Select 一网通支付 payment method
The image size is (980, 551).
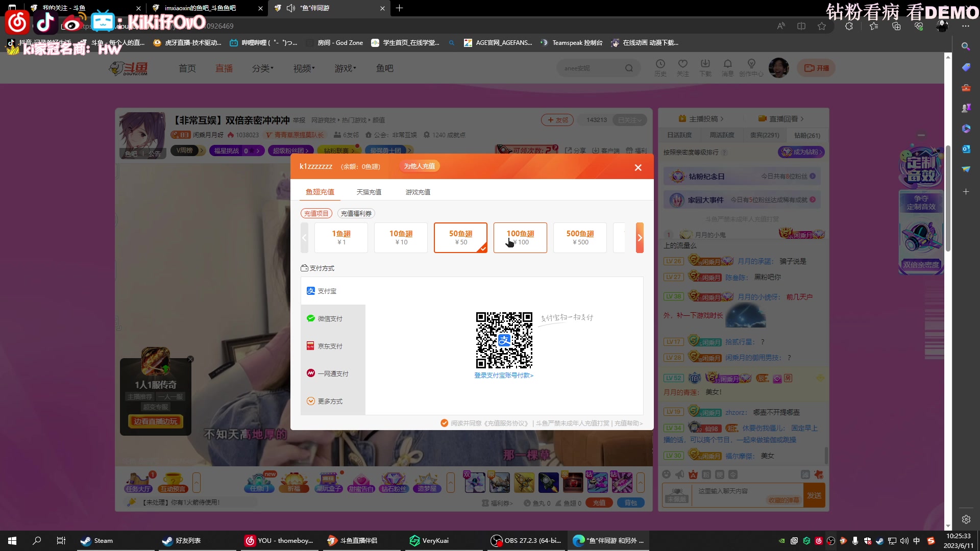point(333,373)
